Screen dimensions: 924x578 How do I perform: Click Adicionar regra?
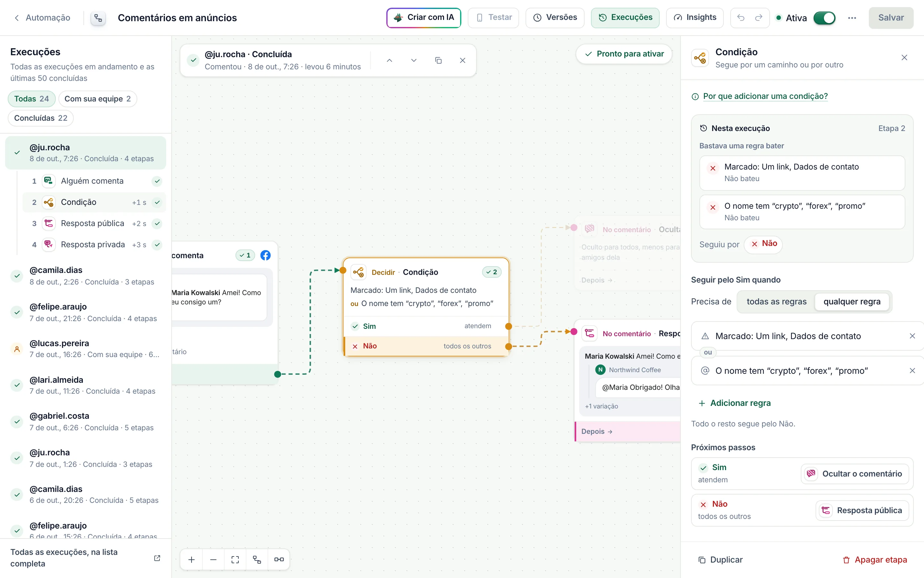point(735,403)
